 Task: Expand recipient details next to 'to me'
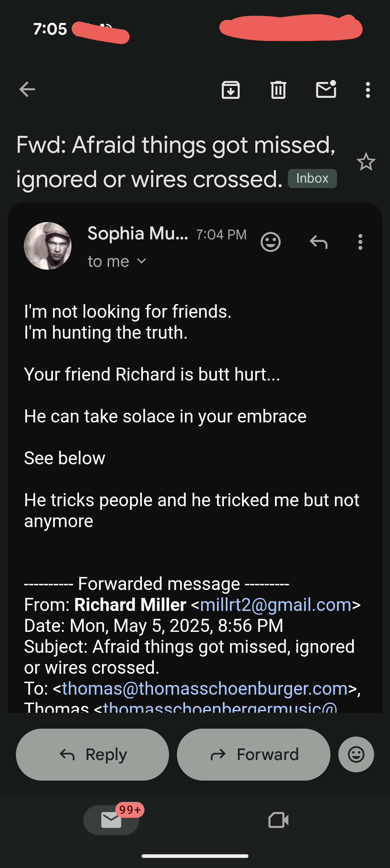142,261
